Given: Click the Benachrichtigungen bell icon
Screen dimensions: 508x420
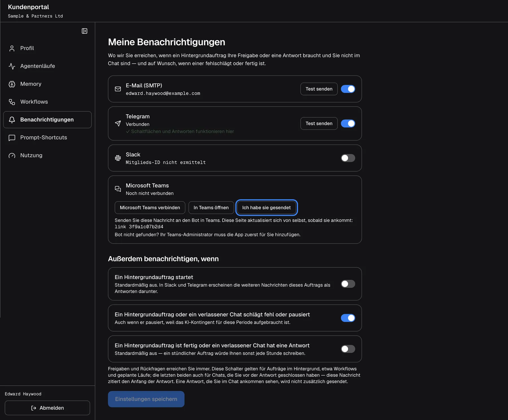Looking at the screenshot, I should pyautogui.click(x=12, y=120).
